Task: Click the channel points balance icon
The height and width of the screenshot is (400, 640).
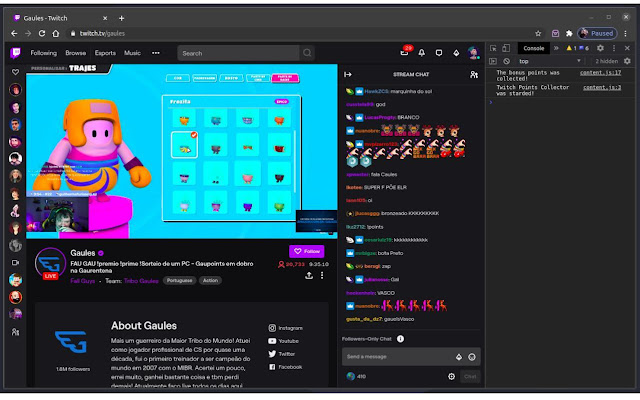Action: pyautogui.click(x=351, y=376)
